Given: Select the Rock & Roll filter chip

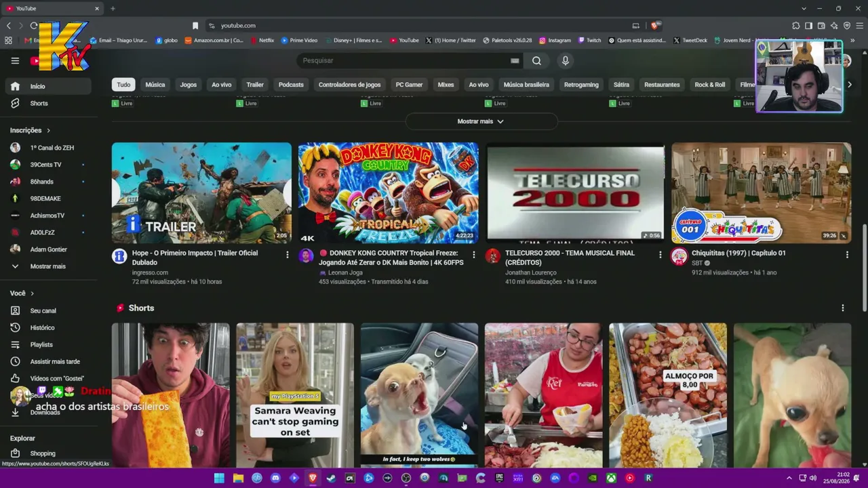Looking at the screenshot, I should [x=709, y=85].
